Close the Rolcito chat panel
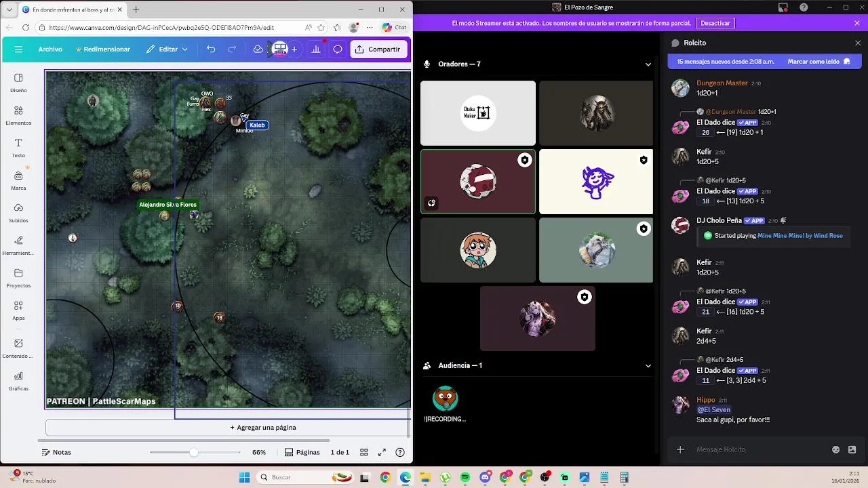 (858, 43)
